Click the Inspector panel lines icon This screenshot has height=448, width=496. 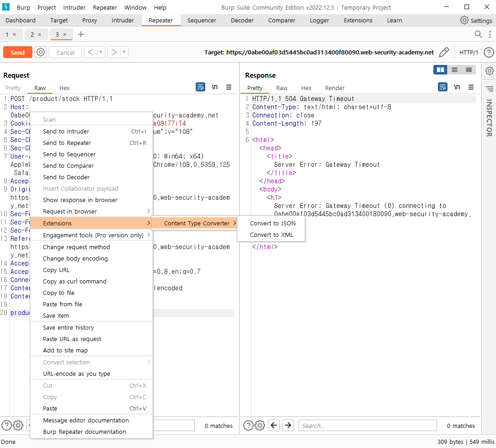click(489, 89)
